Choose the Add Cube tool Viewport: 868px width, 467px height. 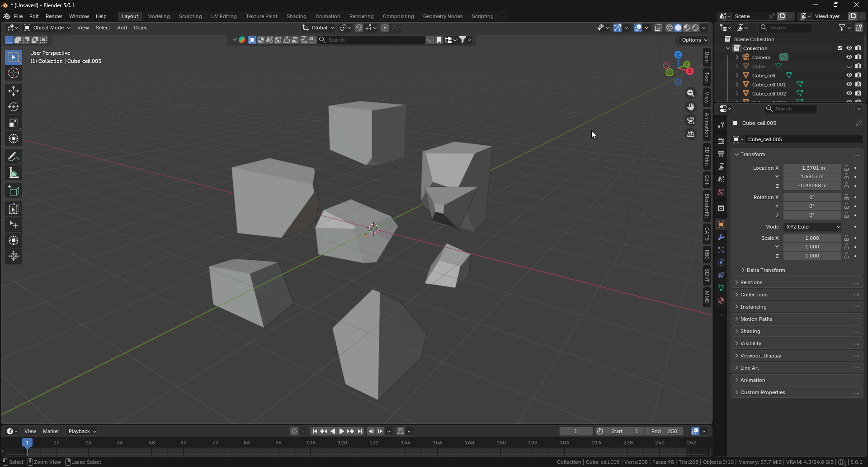(14, 191)
